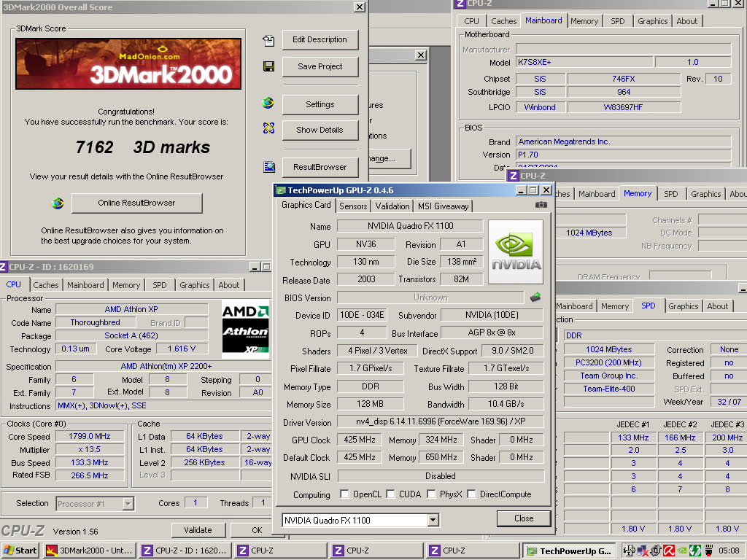Click the globe icon beside Settings button
The height and width of the screenshot is (560, 747).
[x=268, y=104]
